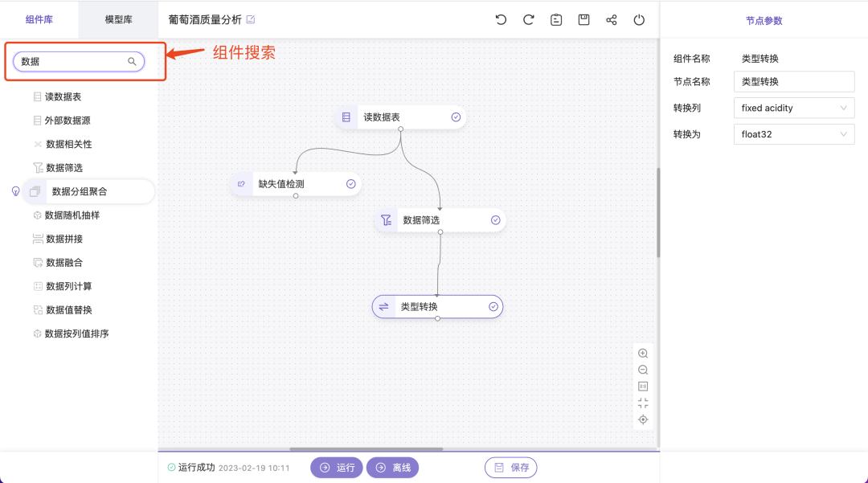Click the table icon on 读数据表 node
Screen dimensions: 868x483
(346, 117)
